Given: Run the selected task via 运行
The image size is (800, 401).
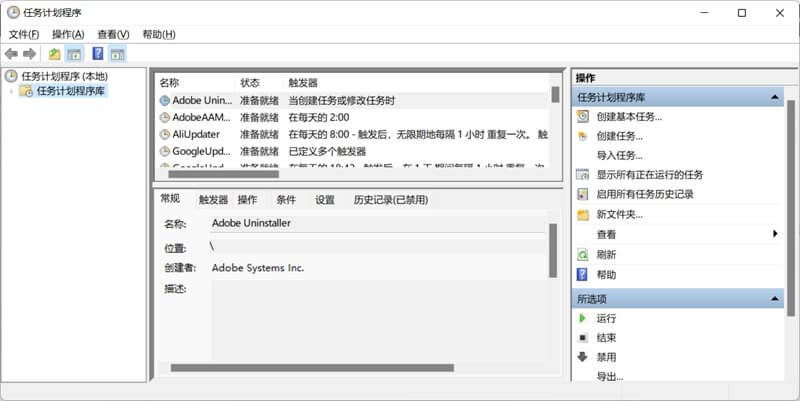Looking at the screenshot, I should [606, 318].
